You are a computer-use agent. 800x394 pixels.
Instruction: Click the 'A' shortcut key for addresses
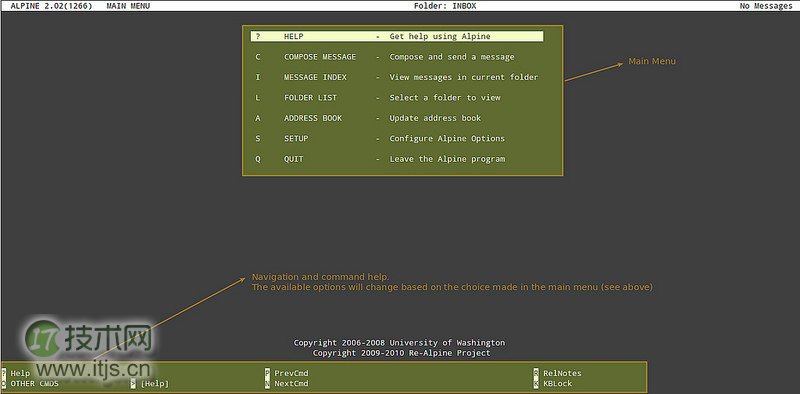coord(258,118)
